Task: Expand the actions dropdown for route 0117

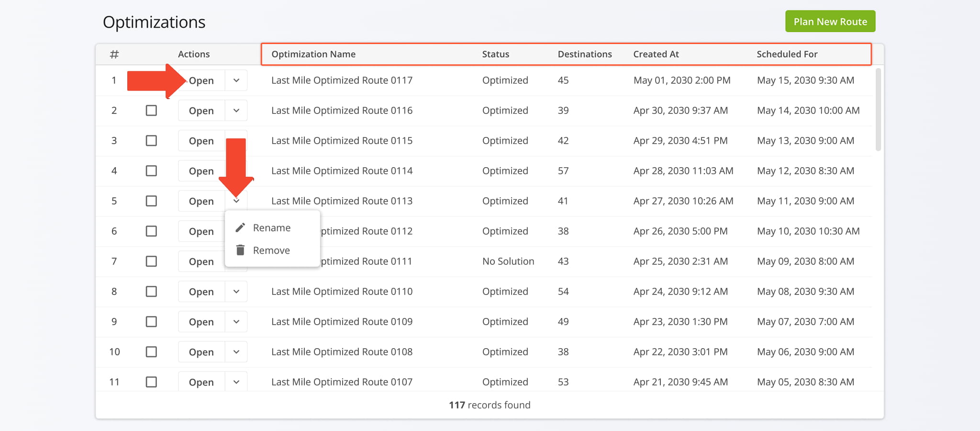Action: pyautogui.click(x=236, y=80)
